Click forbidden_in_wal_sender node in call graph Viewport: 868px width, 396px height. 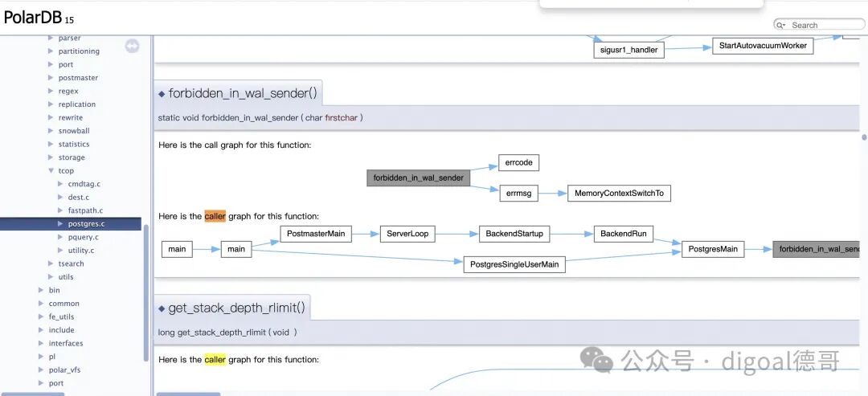click(419, 178)
